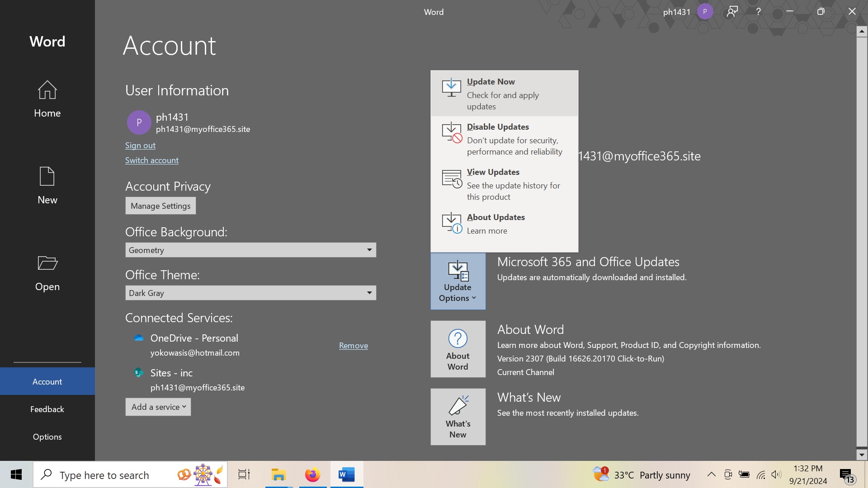Click the Disable Updates icon
This screenshot has width=868, height=488.
click(452, 132)
